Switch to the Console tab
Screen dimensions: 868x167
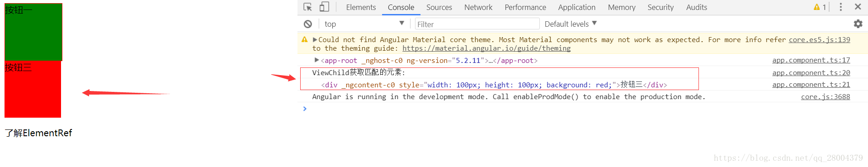(401, 7)
